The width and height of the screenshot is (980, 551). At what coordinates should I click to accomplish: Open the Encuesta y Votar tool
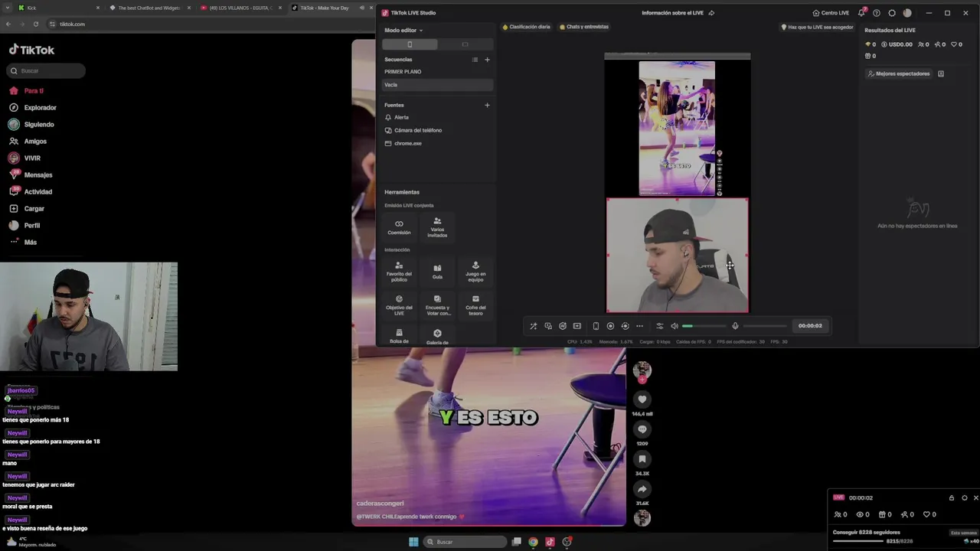pyautogui.click(x=437, y=305)
